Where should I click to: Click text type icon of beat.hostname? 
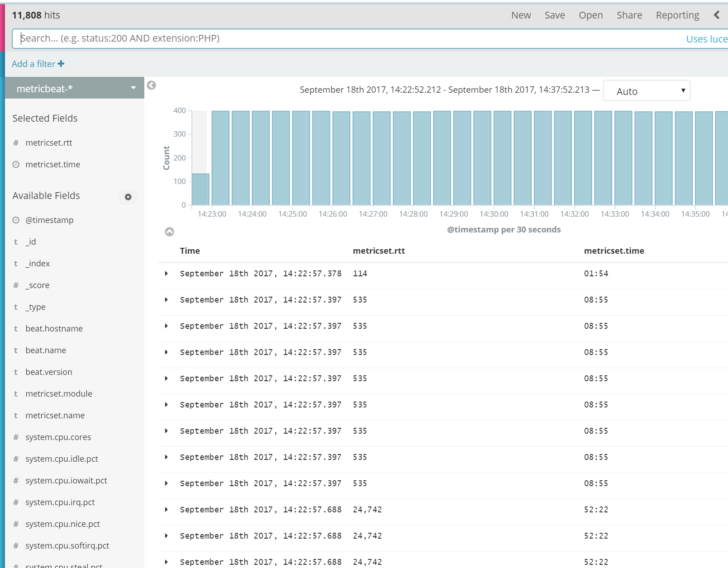coord(16,329)
